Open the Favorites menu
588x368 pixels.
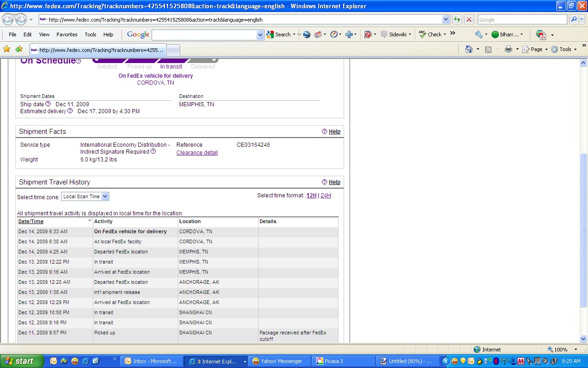(x=67, y=34)
